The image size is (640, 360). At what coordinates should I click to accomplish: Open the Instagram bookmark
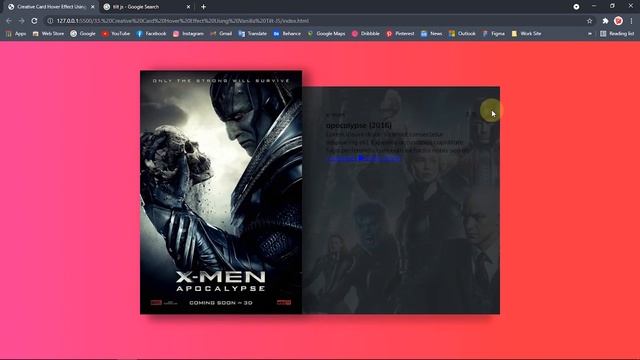tap(188, 33)
